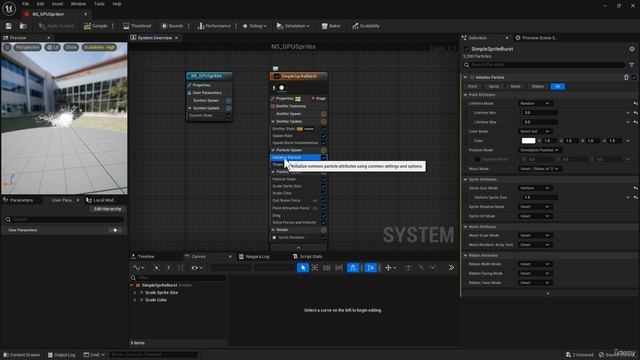The height and width of the screenshot is (360, 640).
Task: Delete Initialize Particle module with trash icon
Action: click(x=626, y=78)
